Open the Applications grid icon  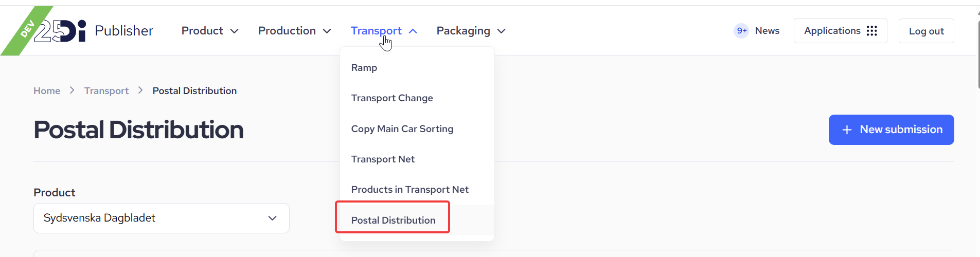[872, 31]
